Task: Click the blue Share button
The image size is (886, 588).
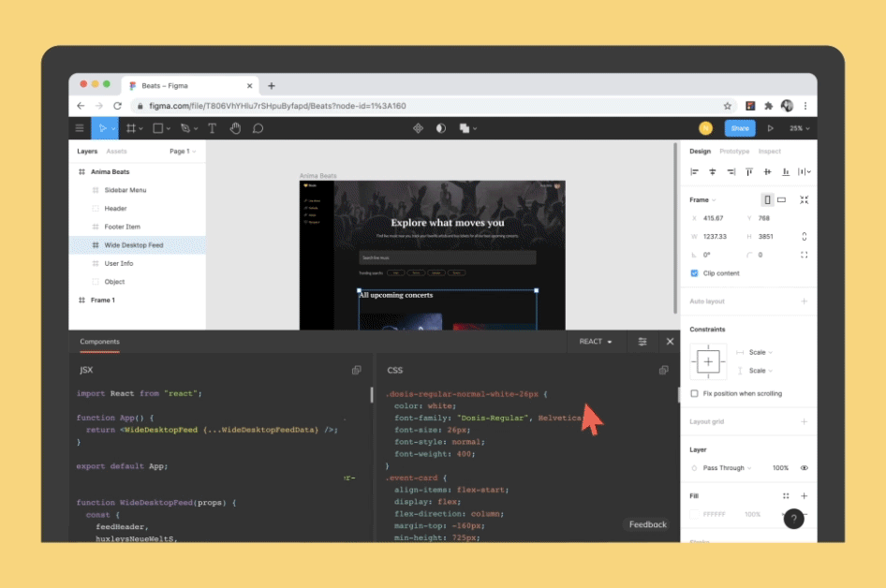Action: tap(740, 127)
